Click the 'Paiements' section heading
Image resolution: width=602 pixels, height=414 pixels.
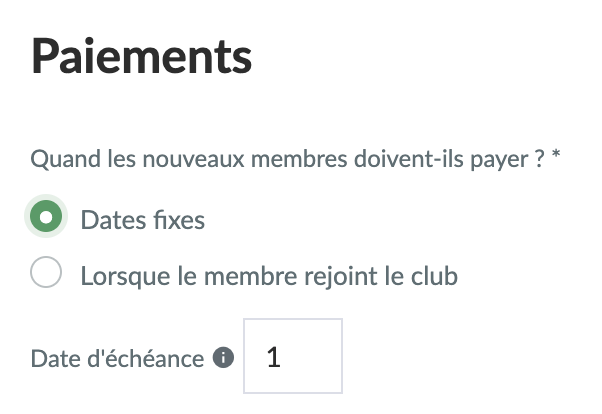[x=142, y=56]
